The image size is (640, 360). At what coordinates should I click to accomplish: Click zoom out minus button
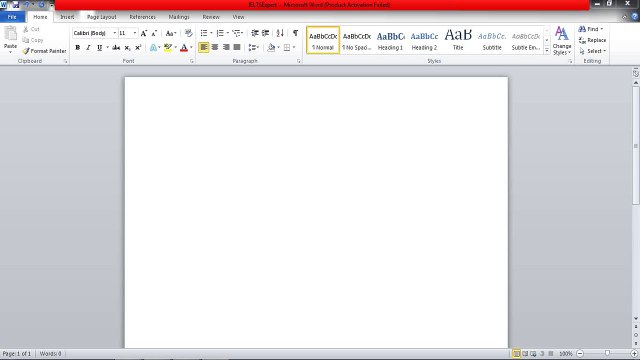pyautogui.click(x=580, y=354)
